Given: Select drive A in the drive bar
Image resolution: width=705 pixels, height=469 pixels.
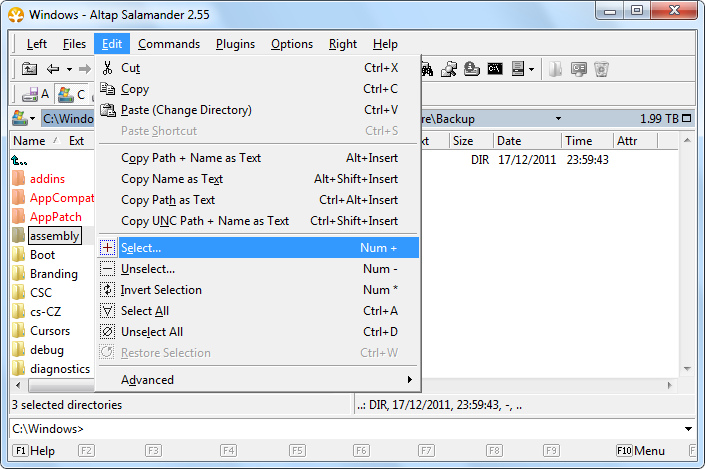Looking at the screenshot, I should (36, 94).
